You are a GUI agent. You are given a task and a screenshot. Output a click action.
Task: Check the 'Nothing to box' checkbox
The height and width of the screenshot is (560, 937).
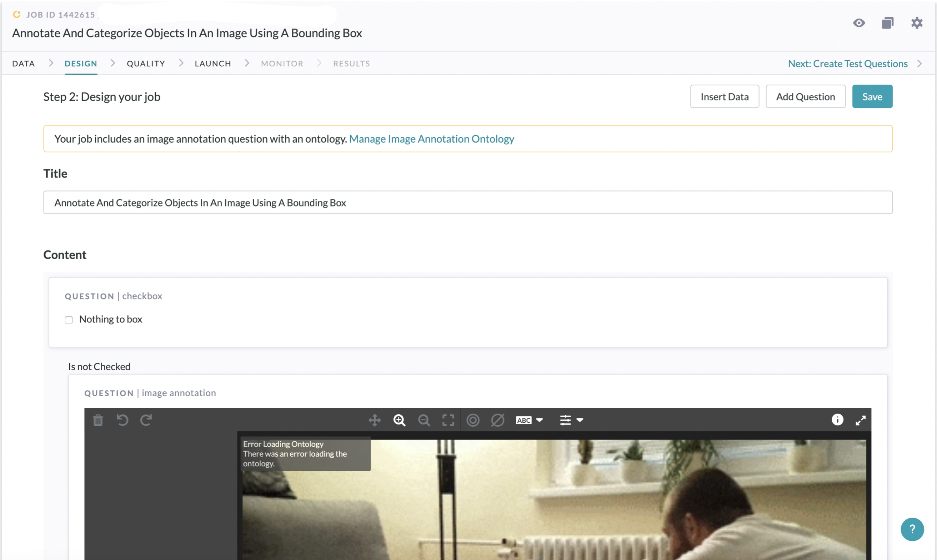pos(69,320)
